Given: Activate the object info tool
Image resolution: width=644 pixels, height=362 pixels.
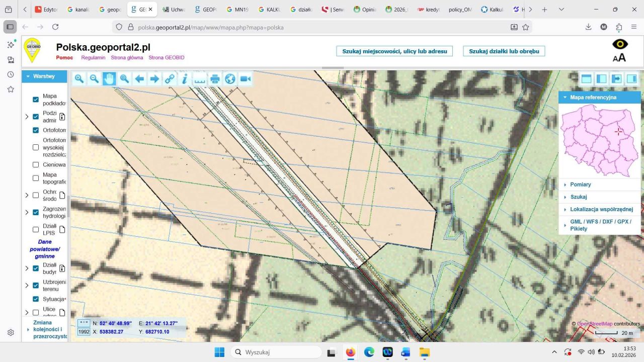Looking at the screenshot, I should (185, 78).
